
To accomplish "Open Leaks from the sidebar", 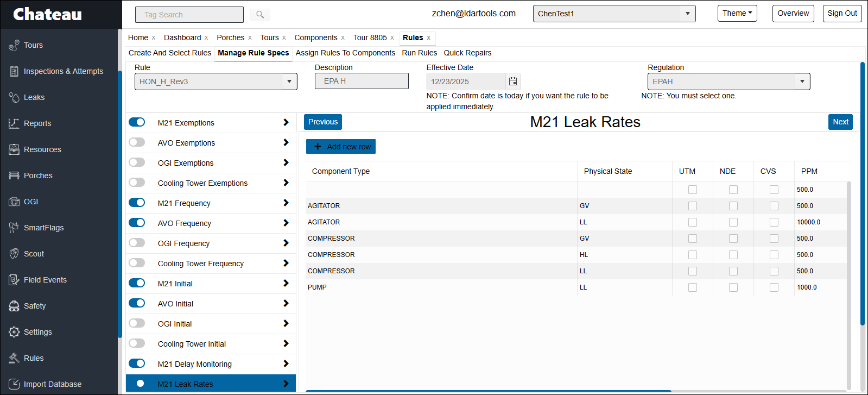I will (x=34, y=97).
